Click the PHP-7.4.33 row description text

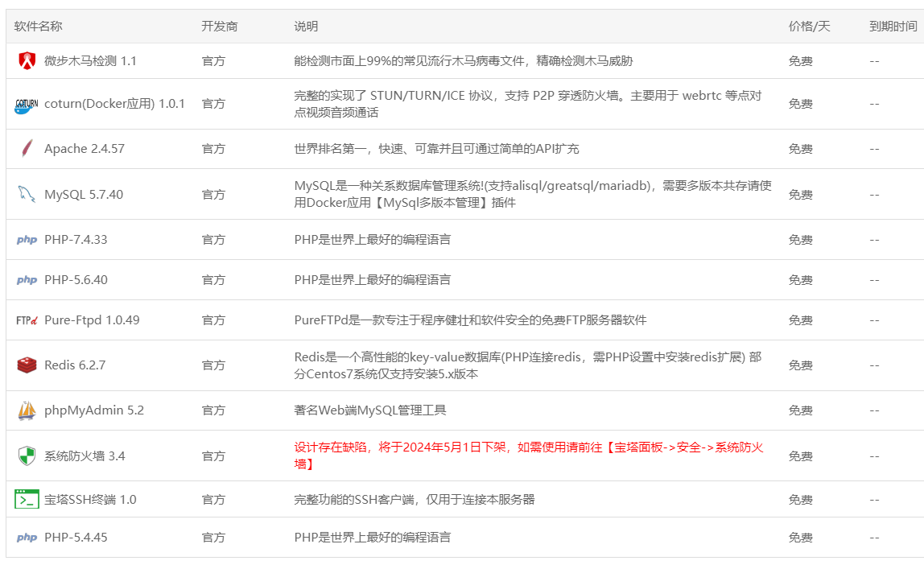tap(373, 240)
